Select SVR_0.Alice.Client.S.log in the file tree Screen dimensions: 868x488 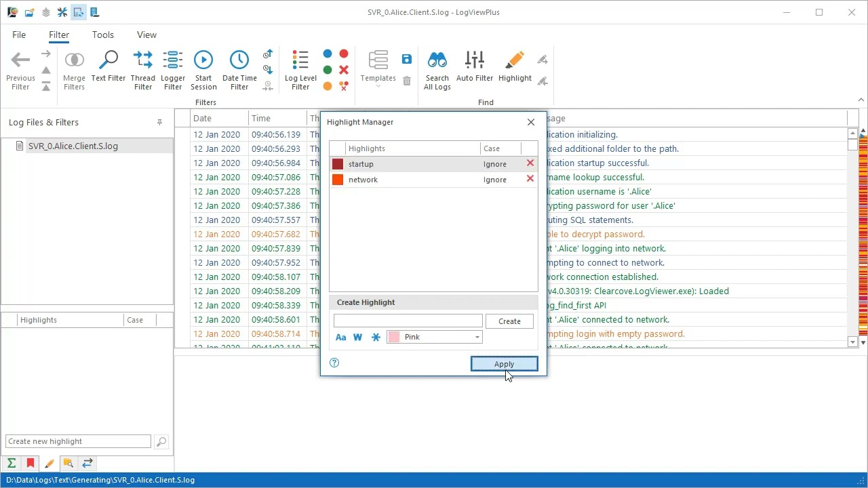73,146
